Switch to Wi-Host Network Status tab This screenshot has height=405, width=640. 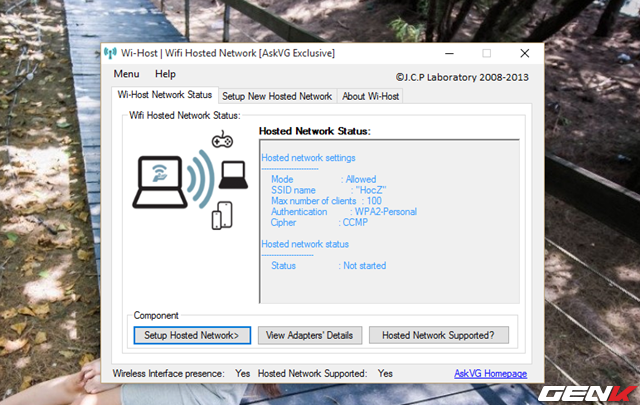tap(165, 95)
